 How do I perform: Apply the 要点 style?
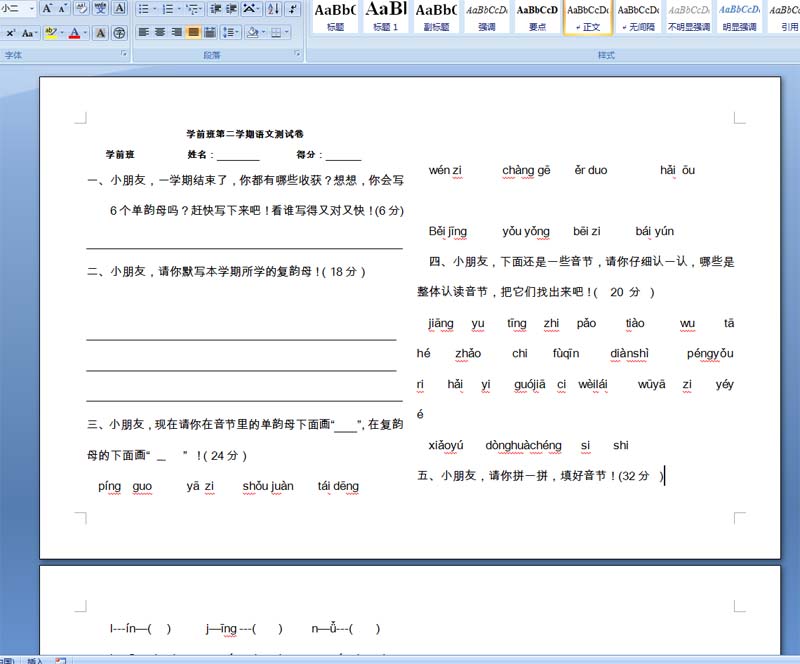(x=537, y=17)
